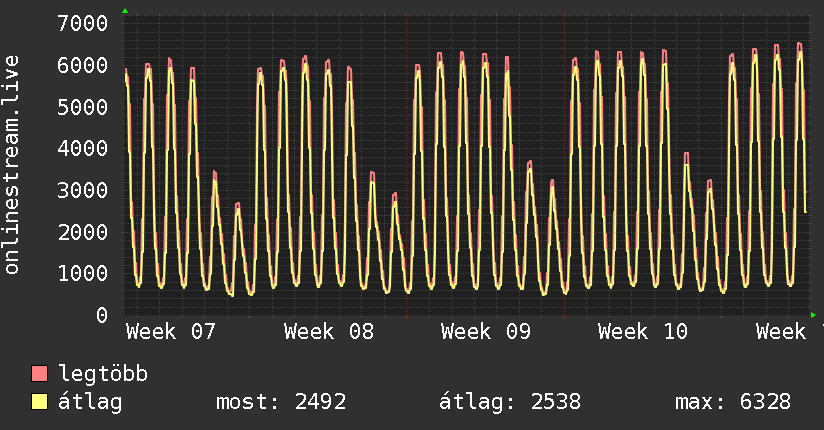This screenshot has width=824, height=430.
Task: Click the Week 10 axis label
Action: click(x=643, y=332)
